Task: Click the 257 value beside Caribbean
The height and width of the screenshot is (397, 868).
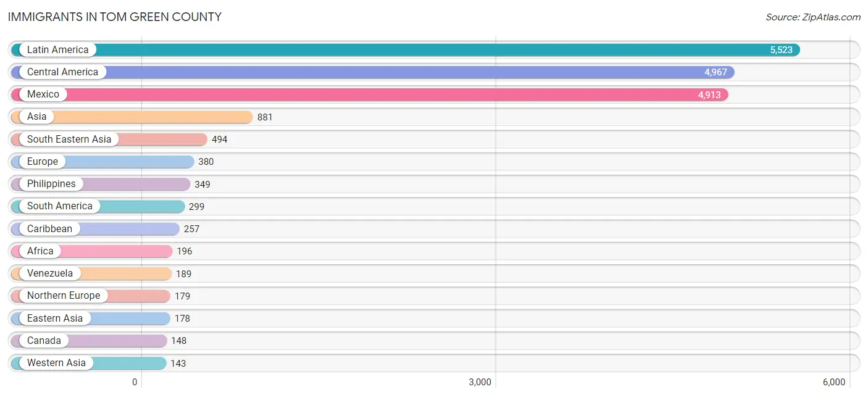Action: click(x=191, y=229)
